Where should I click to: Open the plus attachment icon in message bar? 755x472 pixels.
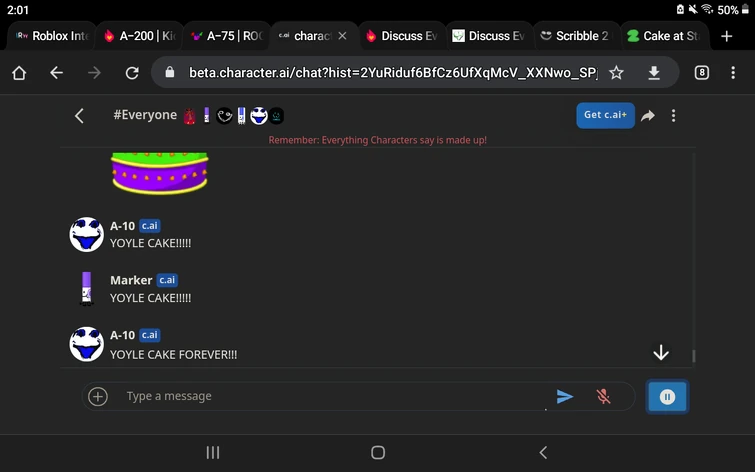98,396
